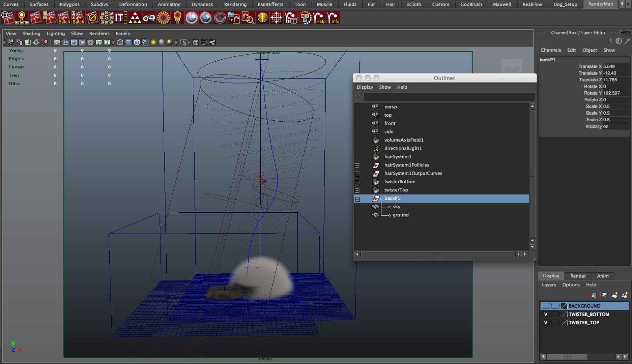The width and height of the screenshot is (632, 364).
Task: Open RenderMan Help shelf icon
Action: pyautogui.click(x=319, y=18)
